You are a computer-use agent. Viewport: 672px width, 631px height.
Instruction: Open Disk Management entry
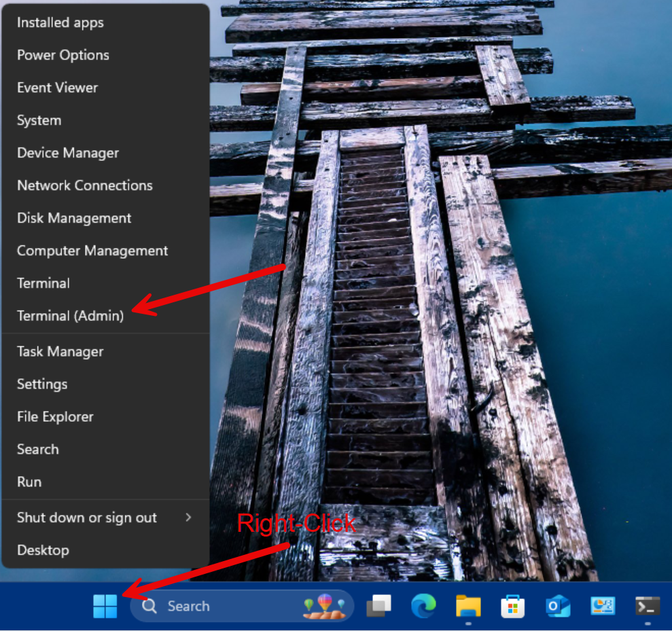point(74,218)
